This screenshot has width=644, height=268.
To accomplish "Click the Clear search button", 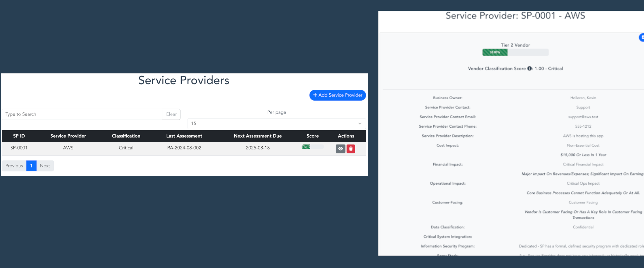I will click(171, 114).
